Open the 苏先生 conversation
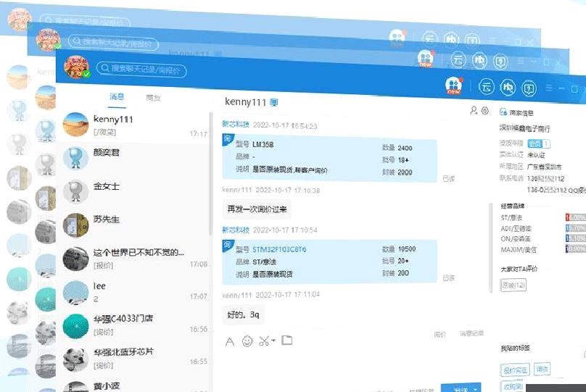 click(135, 225)
